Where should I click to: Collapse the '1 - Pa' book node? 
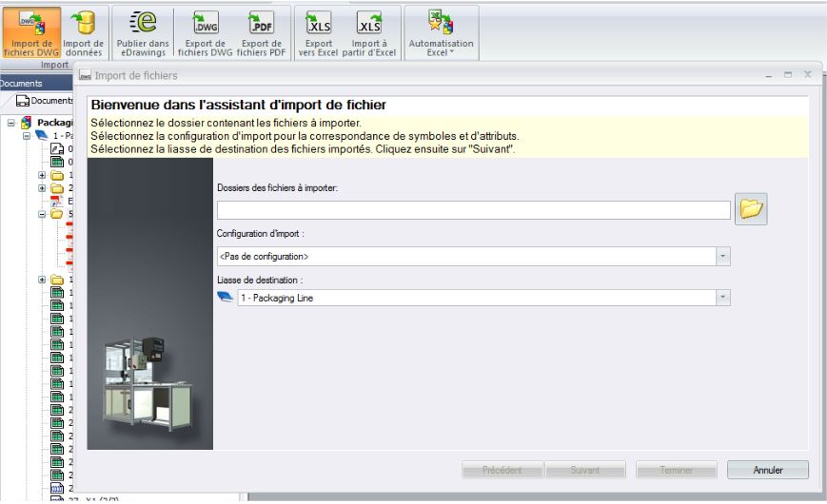27,136
